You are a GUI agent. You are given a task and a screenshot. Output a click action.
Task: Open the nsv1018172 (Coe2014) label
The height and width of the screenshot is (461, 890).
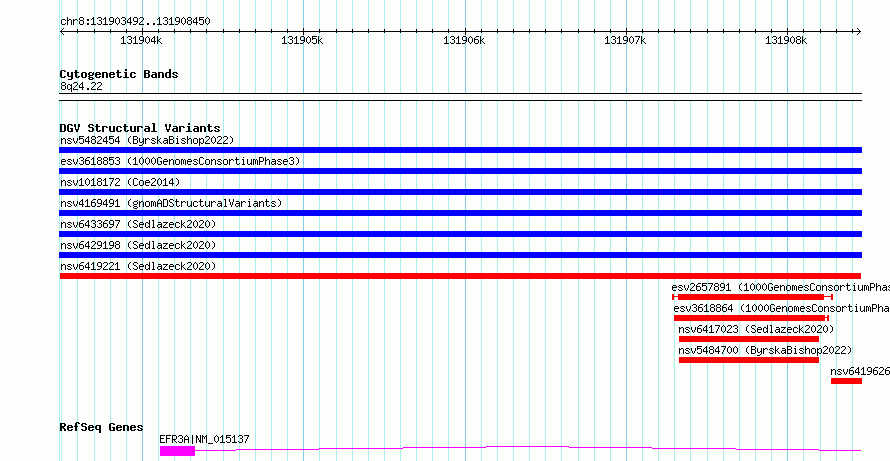click(x=120, y=182)
